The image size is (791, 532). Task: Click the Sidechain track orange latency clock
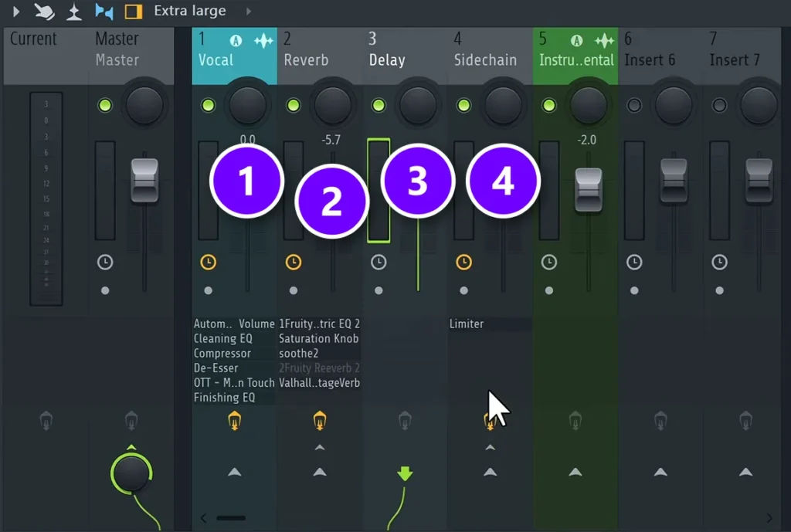[463, 263]
